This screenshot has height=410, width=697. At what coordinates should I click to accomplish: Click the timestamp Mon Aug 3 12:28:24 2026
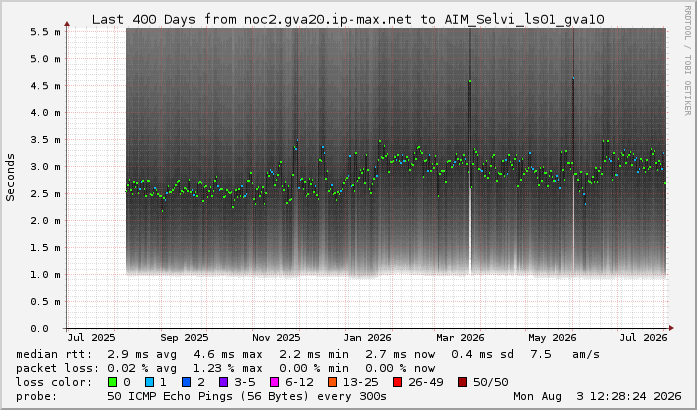coord(597,396)
